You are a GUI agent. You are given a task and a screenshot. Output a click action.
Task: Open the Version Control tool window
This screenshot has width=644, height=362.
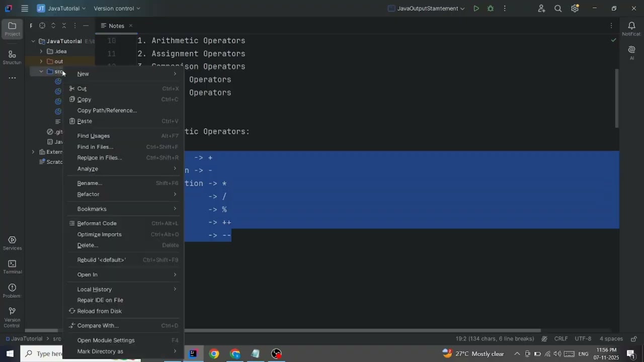coord(12,318)
